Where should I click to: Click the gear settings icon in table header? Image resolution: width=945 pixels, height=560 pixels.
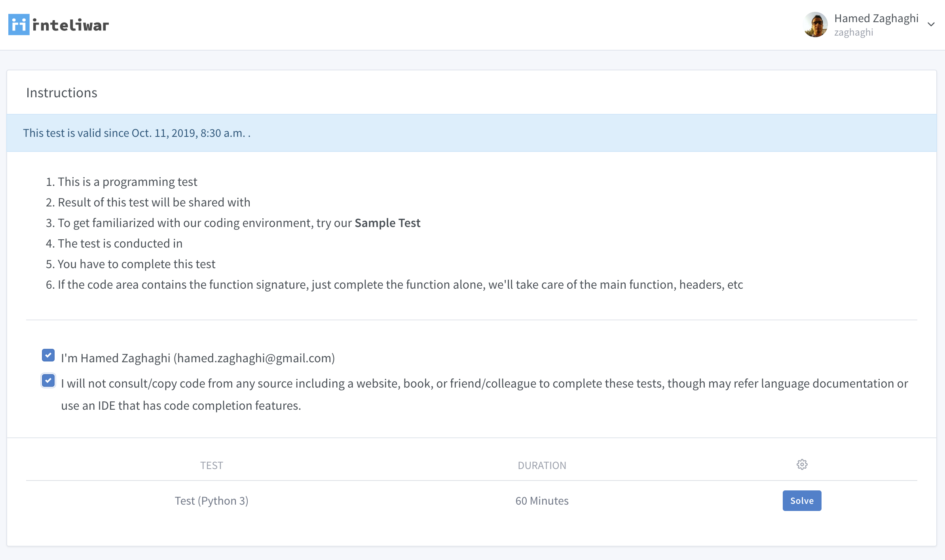click(802, 464)
